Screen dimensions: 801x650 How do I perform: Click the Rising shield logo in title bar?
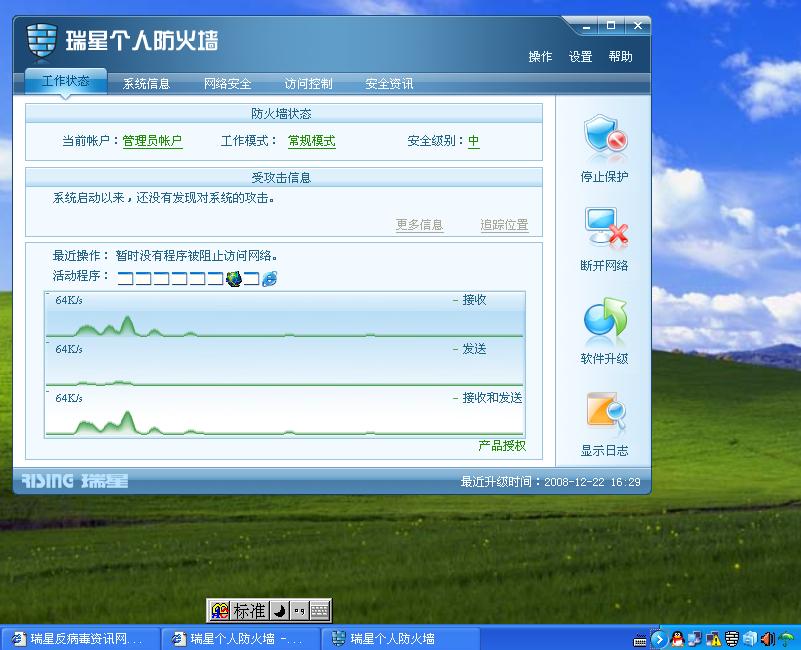point(42,40)
